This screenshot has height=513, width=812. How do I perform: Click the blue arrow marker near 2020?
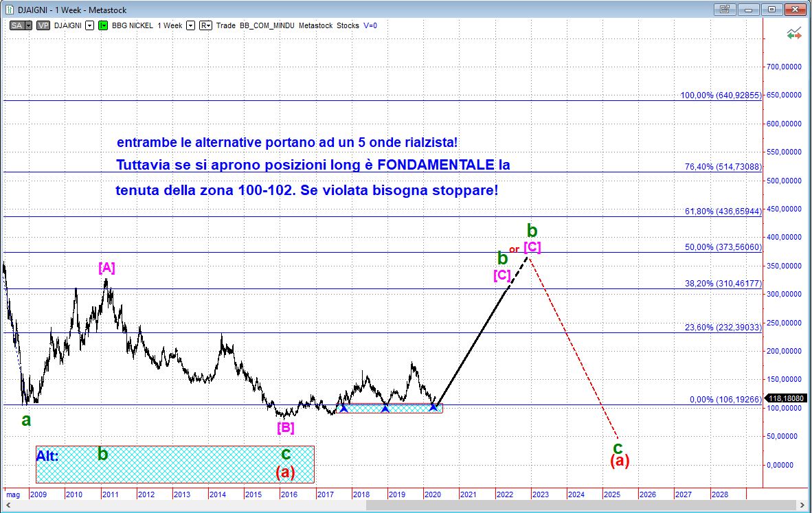click(433, 407)
